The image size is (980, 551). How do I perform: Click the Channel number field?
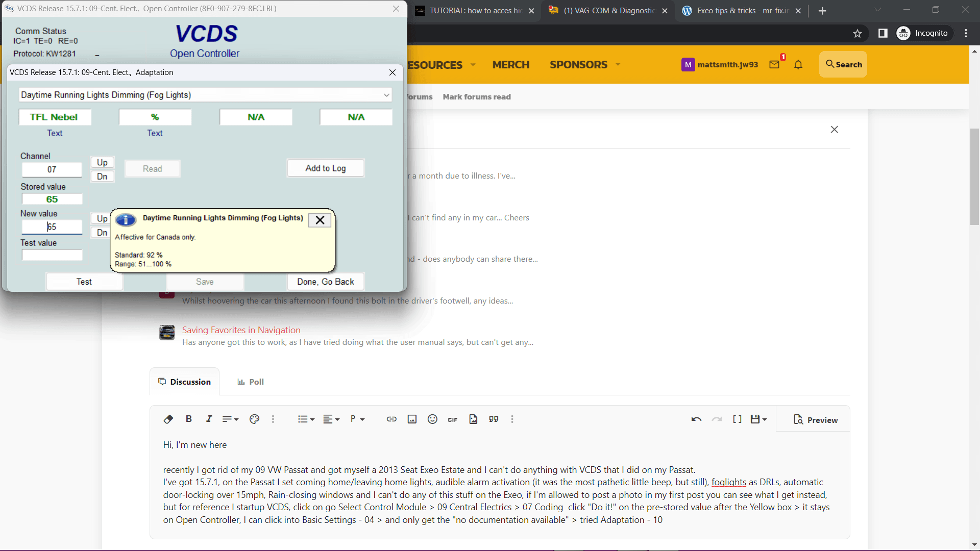click(52, 169)
